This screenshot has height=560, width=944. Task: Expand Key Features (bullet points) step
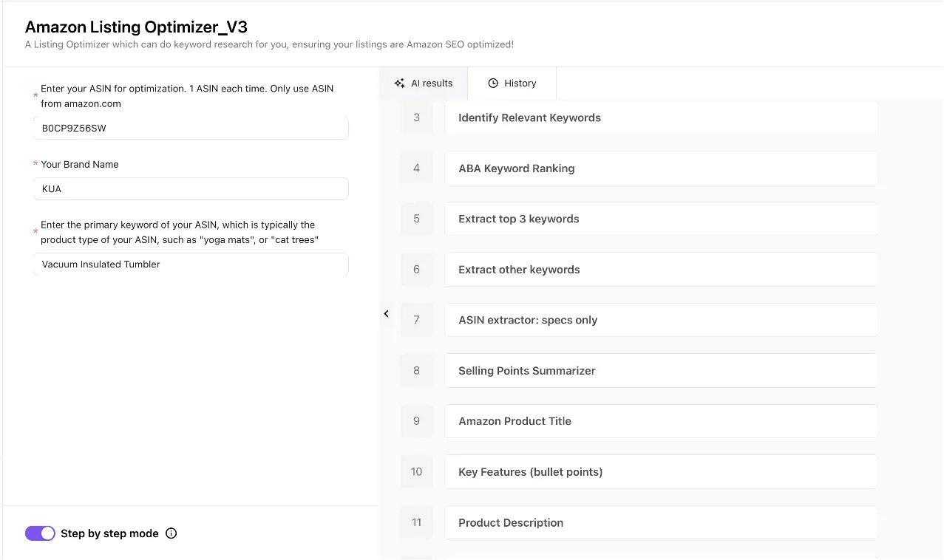[x=660, y=472]
